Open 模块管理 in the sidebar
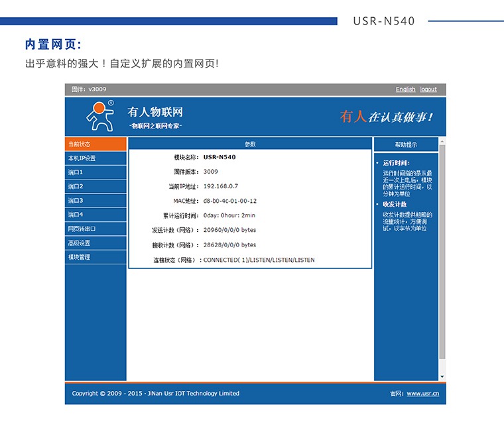 pos(95,257)
